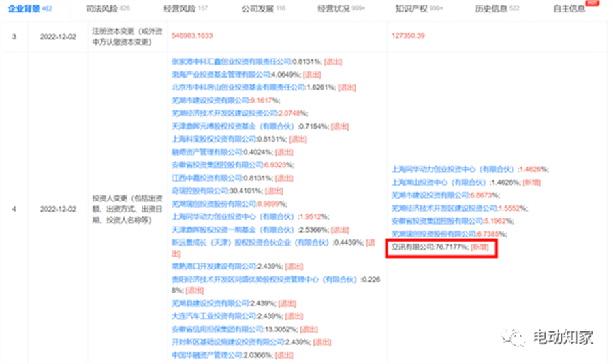Click 退出 tag beside 常熟港口开发建设有限公司

pos(294,266)
